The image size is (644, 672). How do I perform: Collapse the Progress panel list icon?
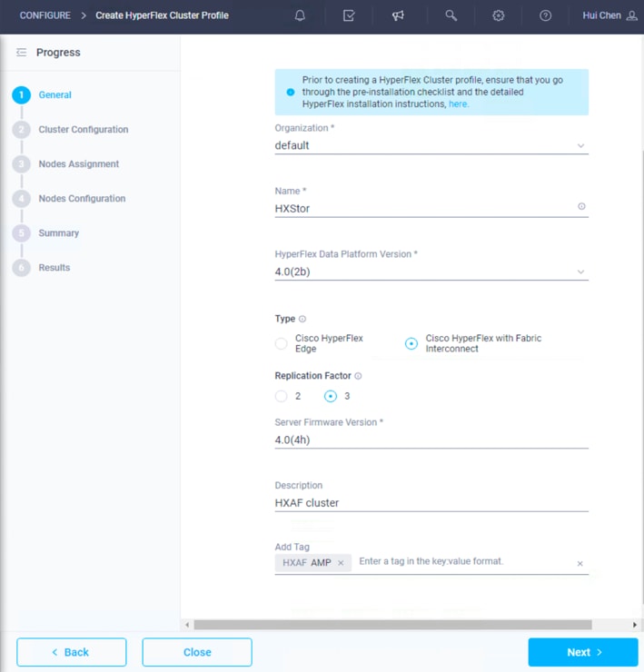pos(21,53)
